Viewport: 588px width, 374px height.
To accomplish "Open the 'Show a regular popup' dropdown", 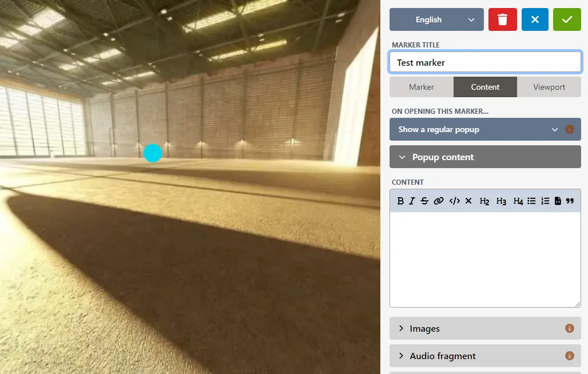I will click(x=485, y=129).
